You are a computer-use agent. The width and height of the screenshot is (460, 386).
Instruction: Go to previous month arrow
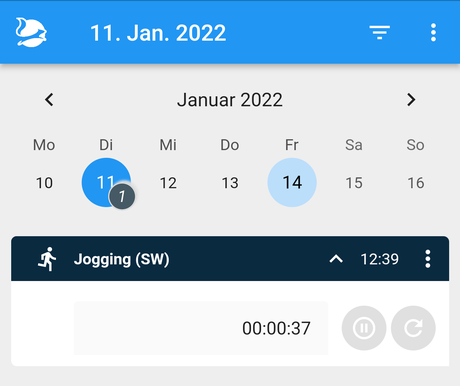pyautogui.click(x=49, y=99)
